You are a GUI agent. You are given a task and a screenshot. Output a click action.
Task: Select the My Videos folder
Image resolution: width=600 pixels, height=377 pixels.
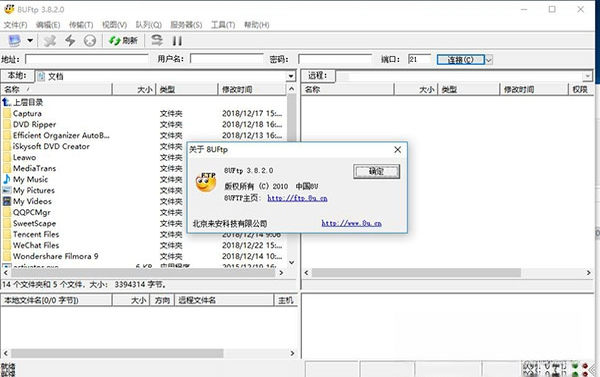coord(27,201)
